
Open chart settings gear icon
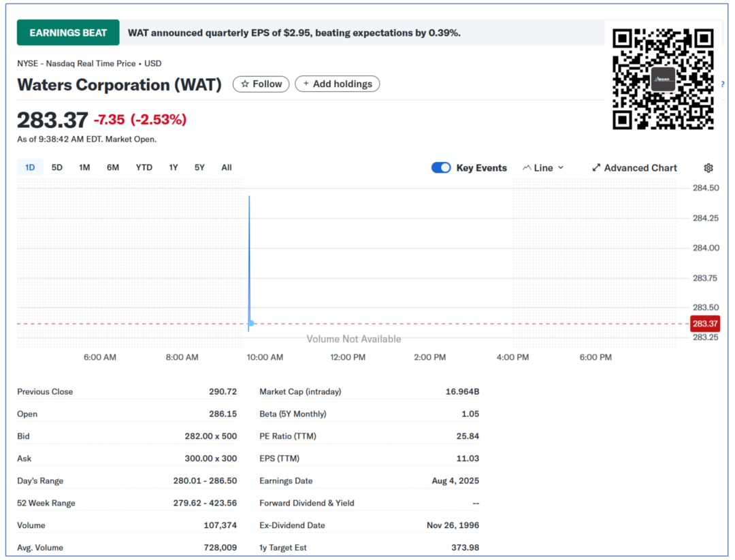tap(708, 168)
